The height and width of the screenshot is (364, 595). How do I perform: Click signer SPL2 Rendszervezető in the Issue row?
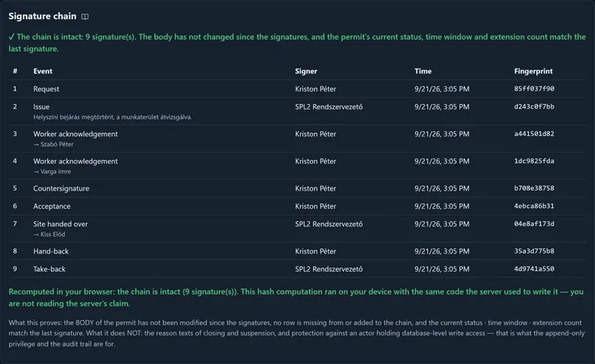click(x=329, y=107)
